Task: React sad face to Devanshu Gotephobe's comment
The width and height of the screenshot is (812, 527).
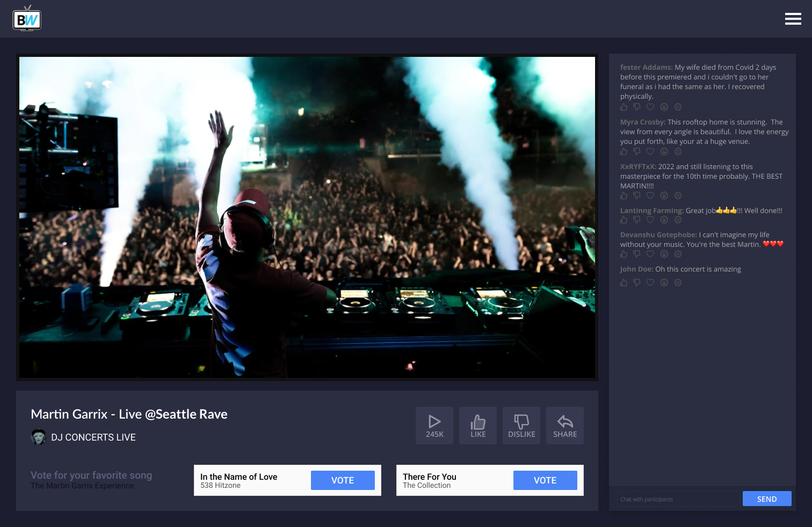Action: click(678, 254)
